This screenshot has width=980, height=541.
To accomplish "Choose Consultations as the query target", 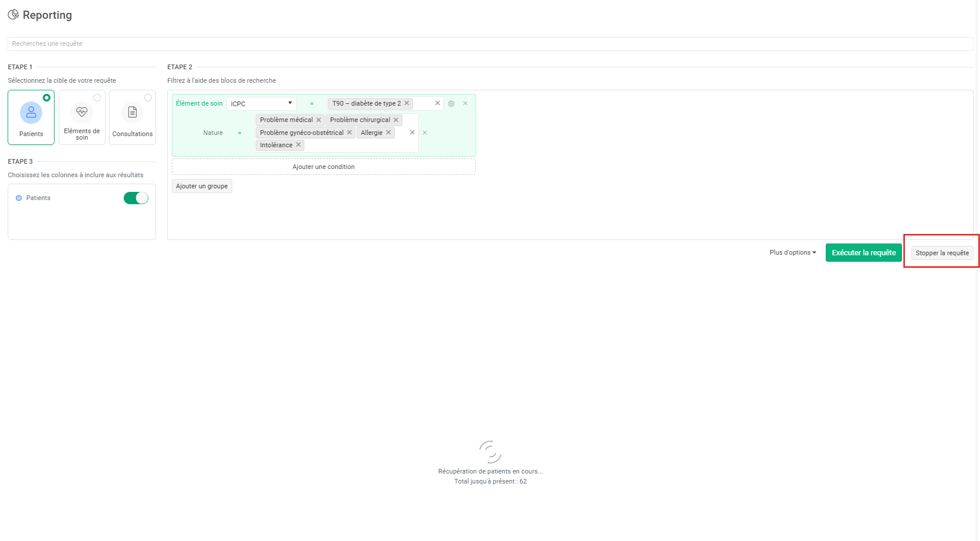I will click(133, 117).
